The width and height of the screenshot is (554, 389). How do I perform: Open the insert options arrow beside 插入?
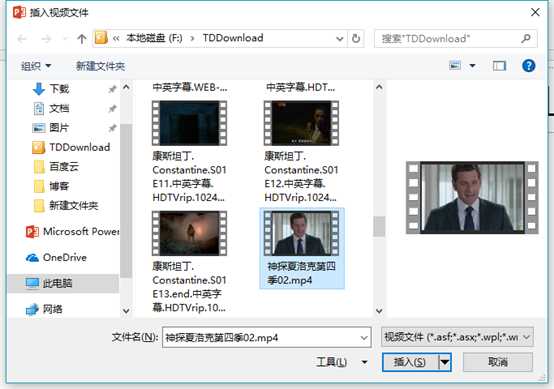[445, 362]
